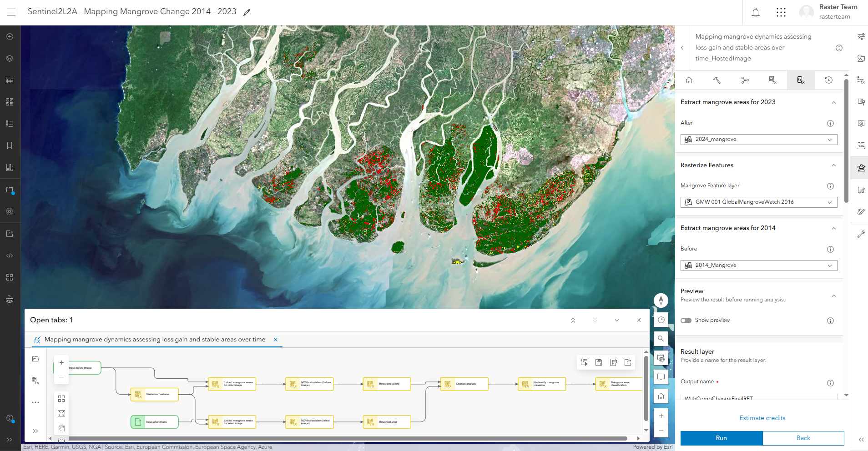Open the Tables panel in left sidebar
868x451 pixels.
click(10, 80)
